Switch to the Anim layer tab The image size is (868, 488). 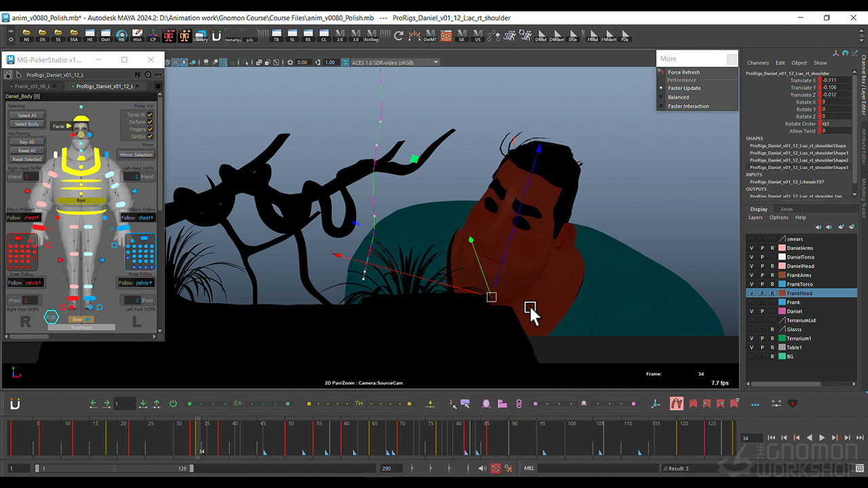coord(786,209)
